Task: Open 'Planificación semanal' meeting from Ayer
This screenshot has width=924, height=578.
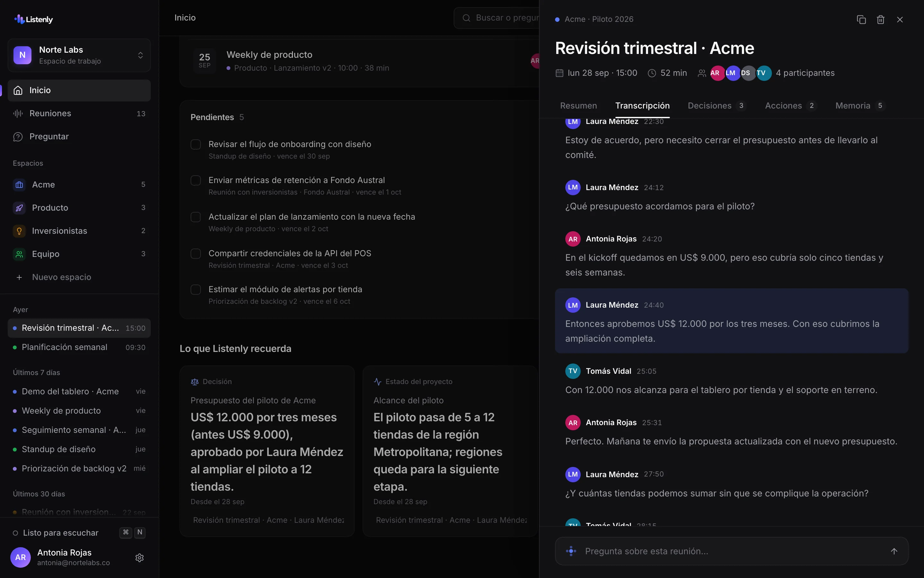Action: tap(79, 347)
